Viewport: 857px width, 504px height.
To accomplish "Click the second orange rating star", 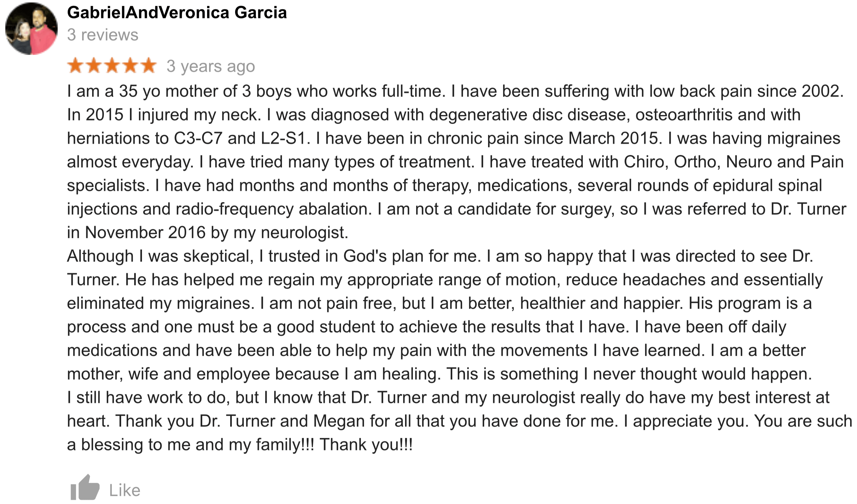I will pyautogui.click(x=94, y=66).
